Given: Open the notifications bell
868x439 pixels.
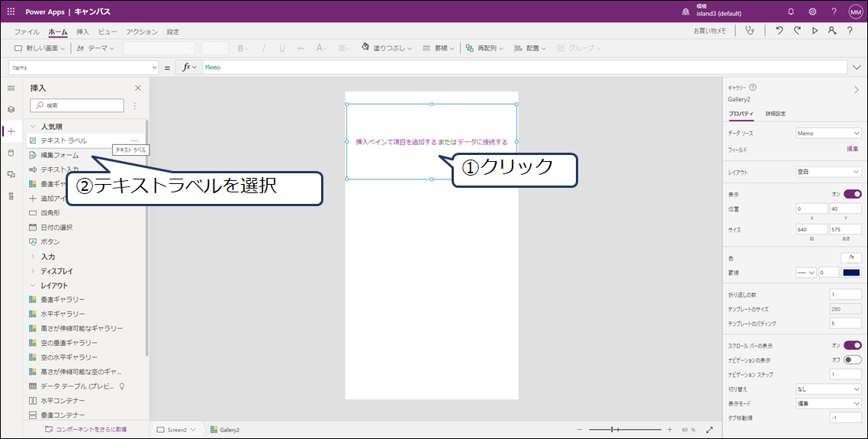Looking at the screenshot, I should pyautogui.click(x=791, y=11).
